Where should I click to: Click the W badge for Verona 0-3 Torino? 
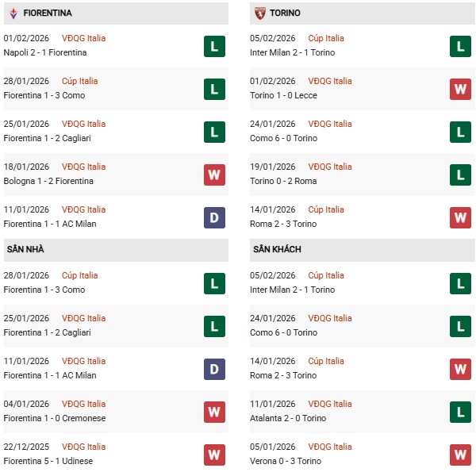point(461,455)
